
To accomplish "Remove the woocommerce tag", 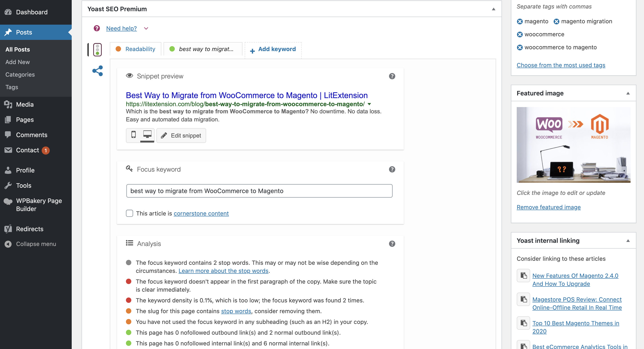I will coord(520,34).
